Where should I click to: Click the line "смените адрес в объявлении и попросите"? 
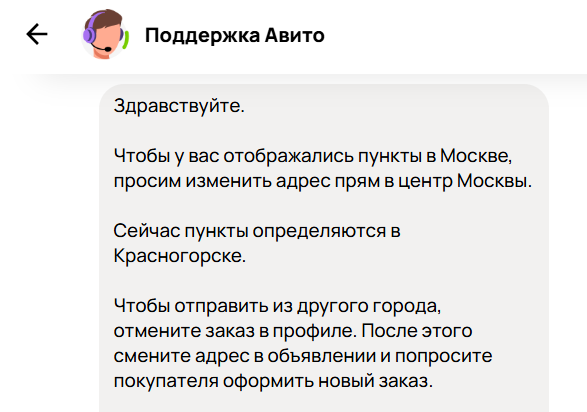(303, 356)
